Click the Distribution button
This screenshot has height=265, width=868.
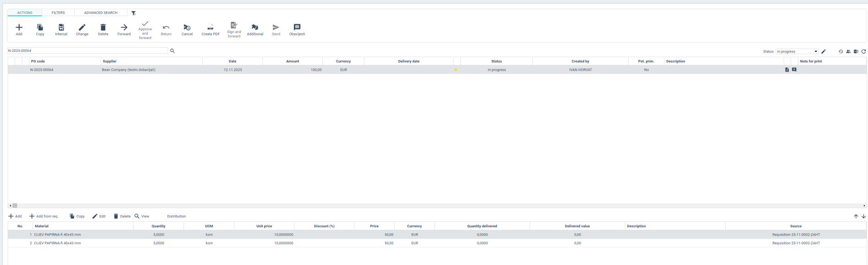point(176,216)
